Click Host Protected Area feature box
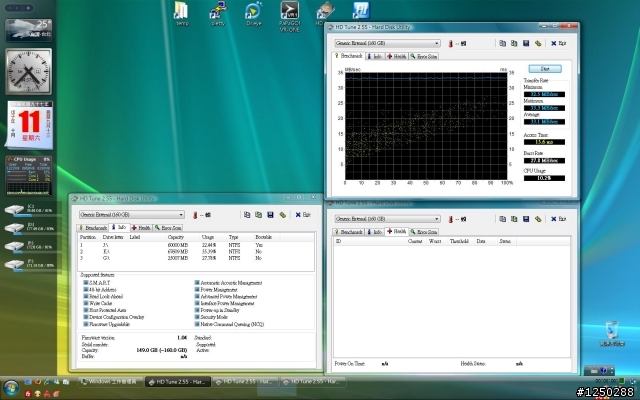640x400 pixels. coord(86,310)
